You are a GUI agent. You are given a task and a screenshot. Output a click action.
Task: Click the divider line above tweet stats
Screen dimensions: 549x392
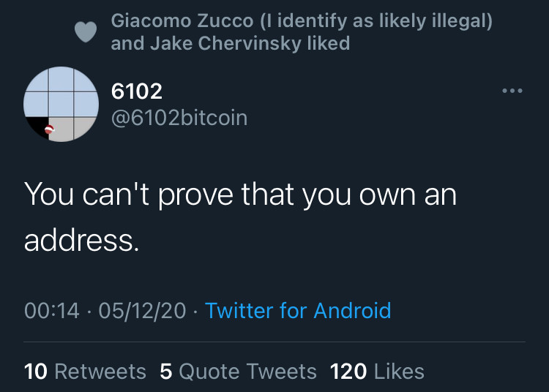point(274,342)
